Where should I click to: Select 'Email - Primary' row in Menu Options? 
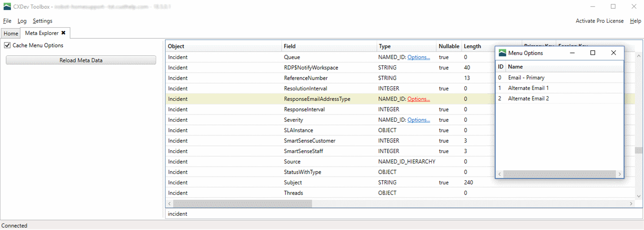[560, 77]
